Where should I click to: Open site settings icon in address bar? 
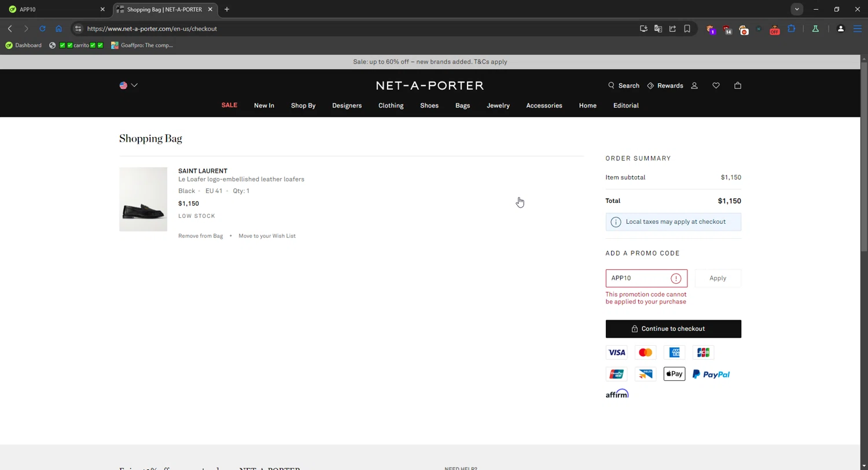point(78,28)
